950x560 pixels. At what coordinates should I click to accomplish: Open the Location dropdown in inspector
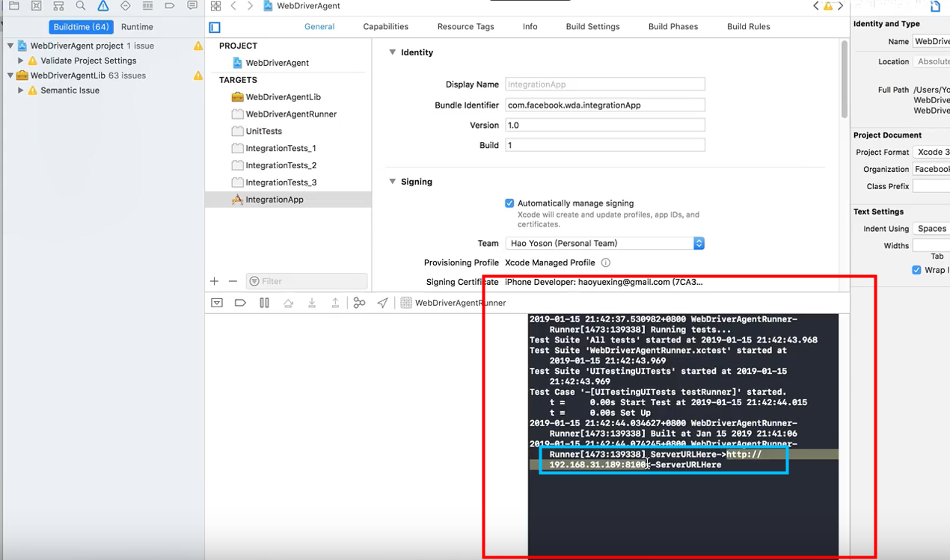pyautogui.click(x=932, y=61)
